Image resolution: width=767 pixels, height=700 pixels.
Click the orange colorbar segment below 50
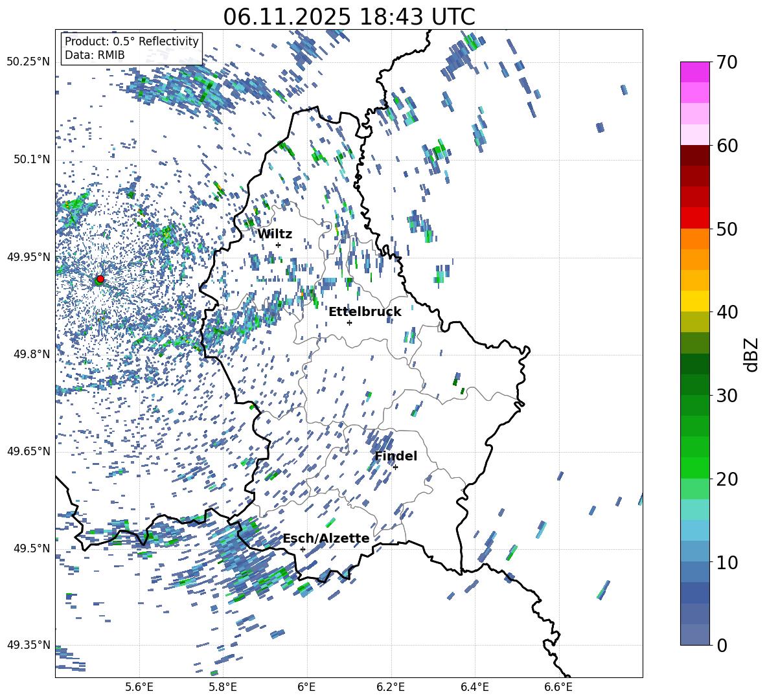point(694,239)
